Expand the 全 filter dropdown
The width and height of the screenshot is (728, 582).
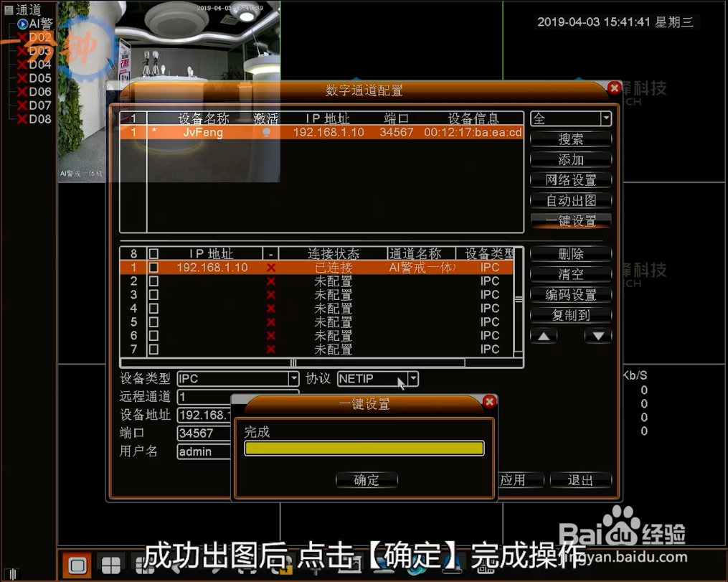click(x=605, y=118)
